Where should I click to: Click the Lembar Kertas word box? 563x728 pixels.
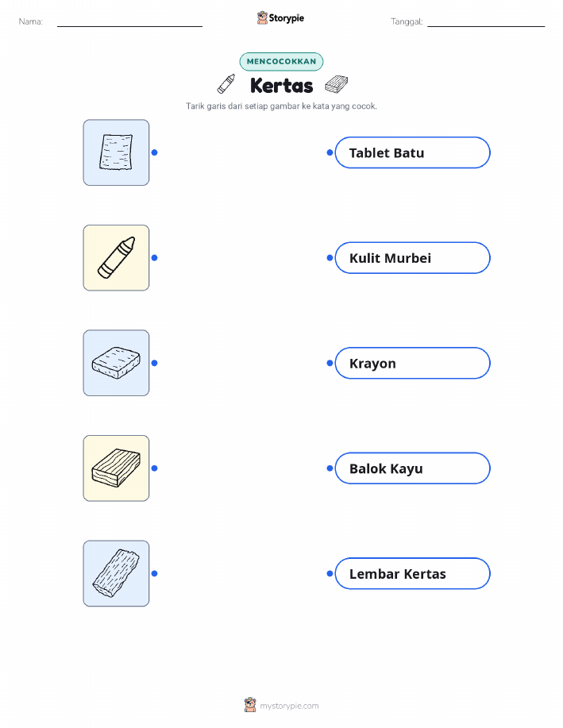412,573
